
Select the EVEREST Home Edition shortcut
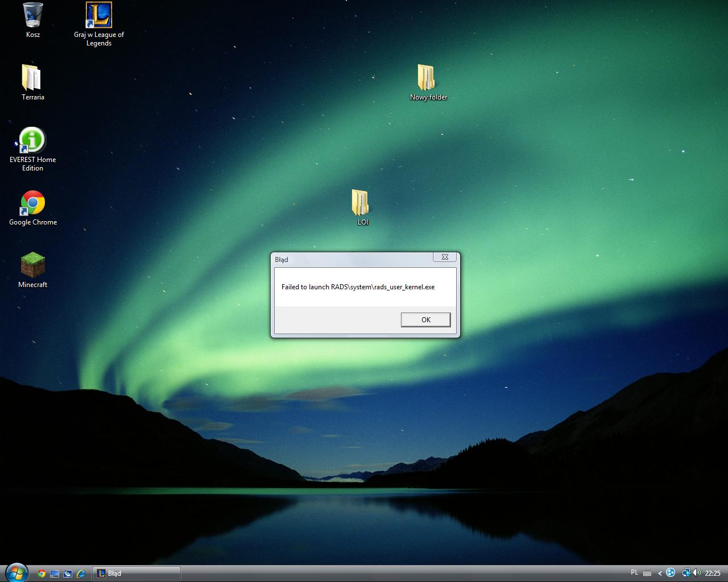[33, 149]
